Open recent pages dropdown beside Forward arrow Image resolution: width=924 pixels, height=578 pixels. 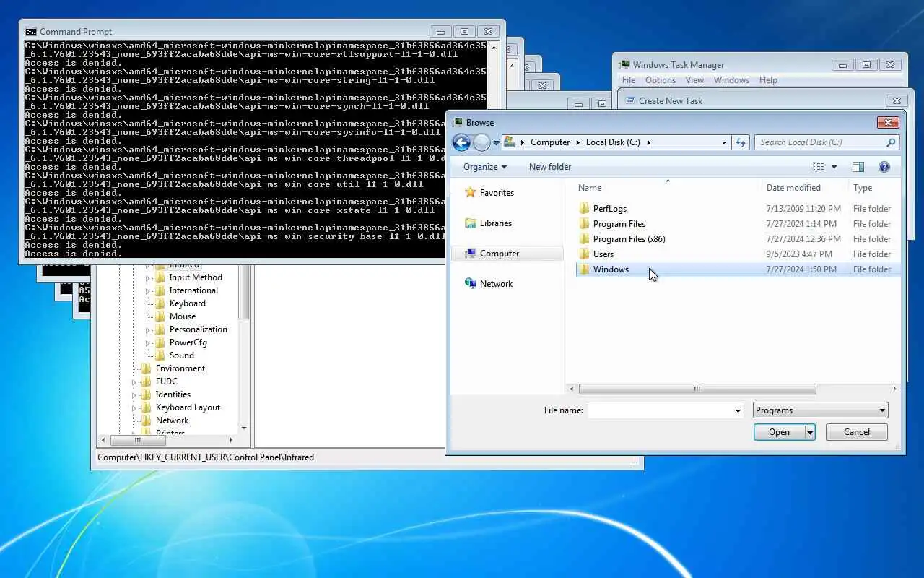(x=496, y=143)
